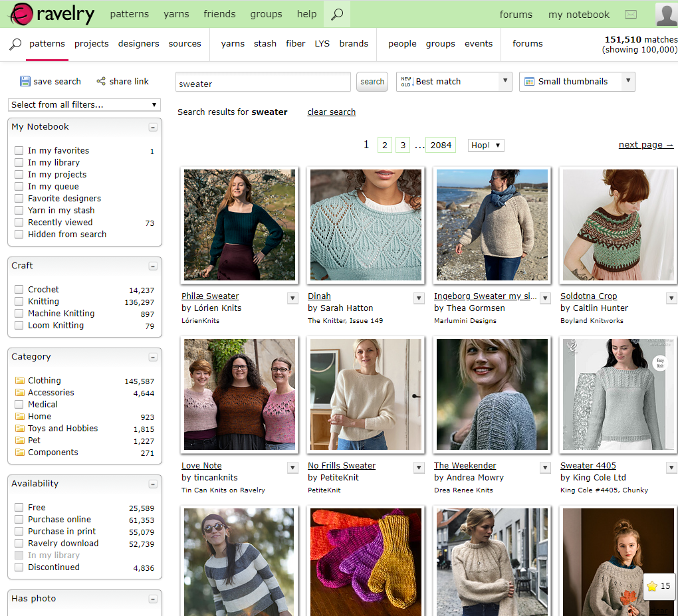Screen dimensions: 678x616
Task: Check the Recently viewed filter
Action: [x=19, y=222]
